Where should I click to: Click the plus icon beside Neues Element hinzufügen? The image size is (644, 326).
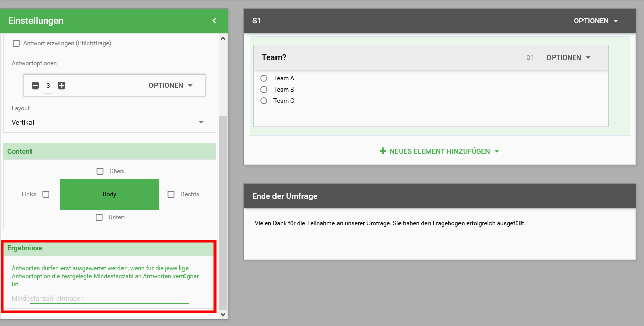click(x=383, y=151)
